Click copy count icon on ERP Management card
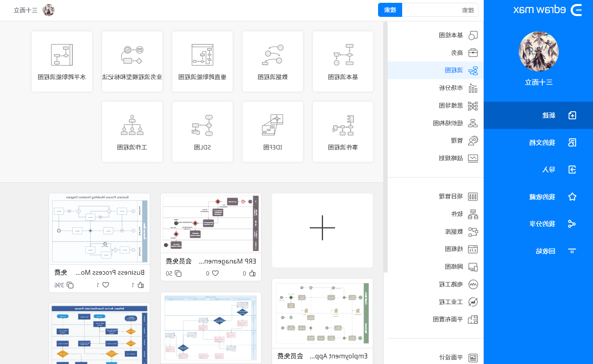Viewport: 593px width, 364px height. coord(178,273)
